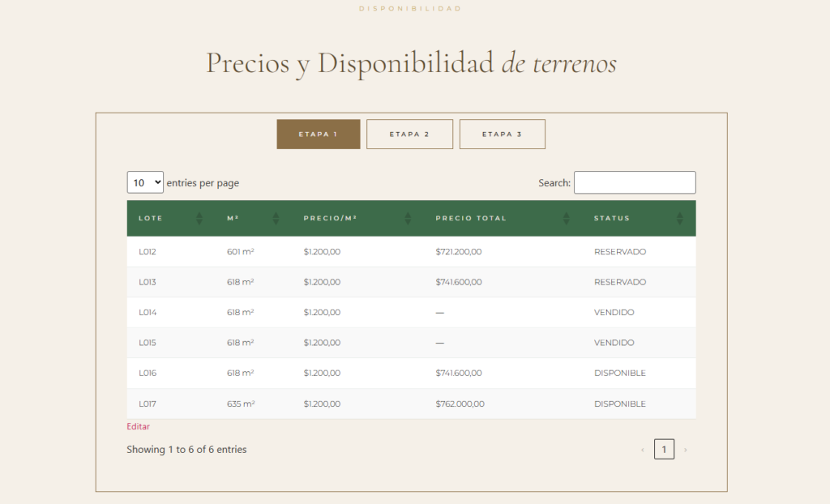Image resolution: width=830 pixels, height=504 pixels.
Task: Open entries per page dropdown
Action: [x=145, y=182]
